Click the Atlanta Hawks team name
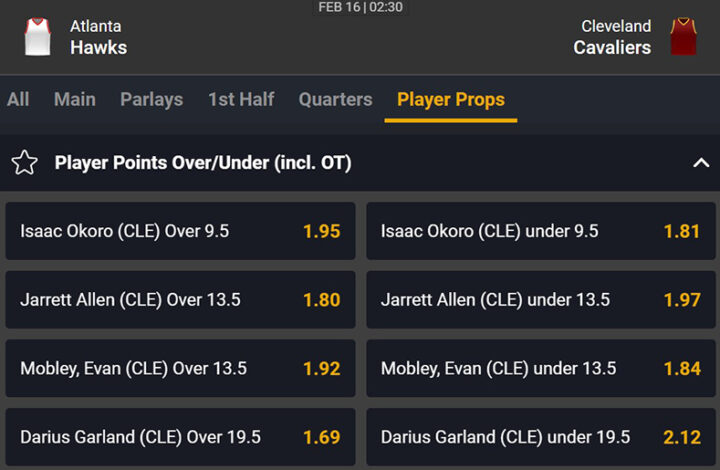Viewport: 720px width, 470px height. (x=98, y=37)
